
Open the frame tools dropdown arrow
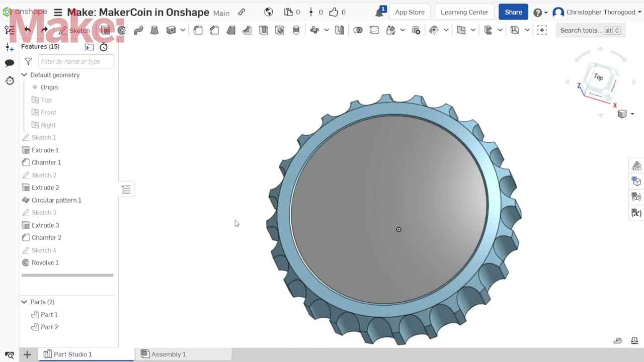coord(527,30)
